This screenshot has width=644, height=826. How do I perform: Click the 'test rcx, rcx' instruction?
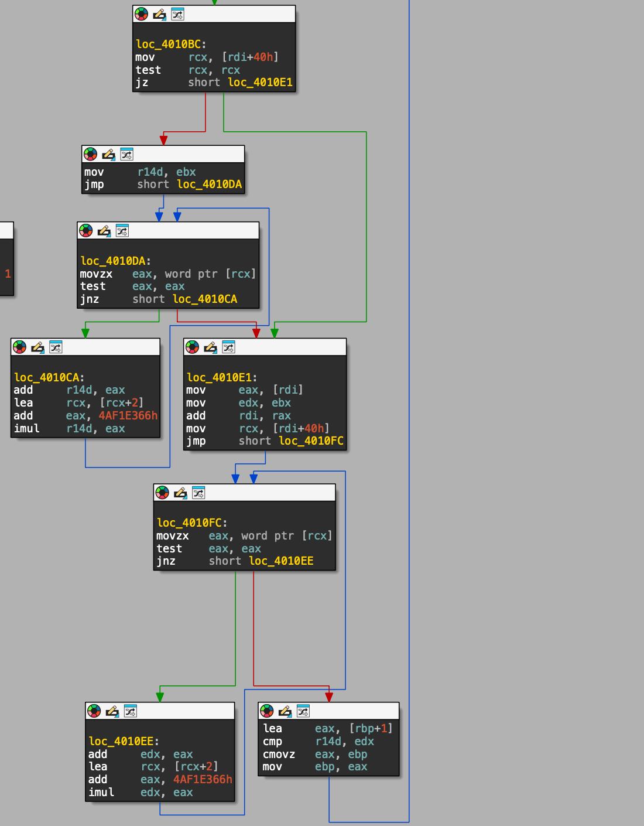188,70
